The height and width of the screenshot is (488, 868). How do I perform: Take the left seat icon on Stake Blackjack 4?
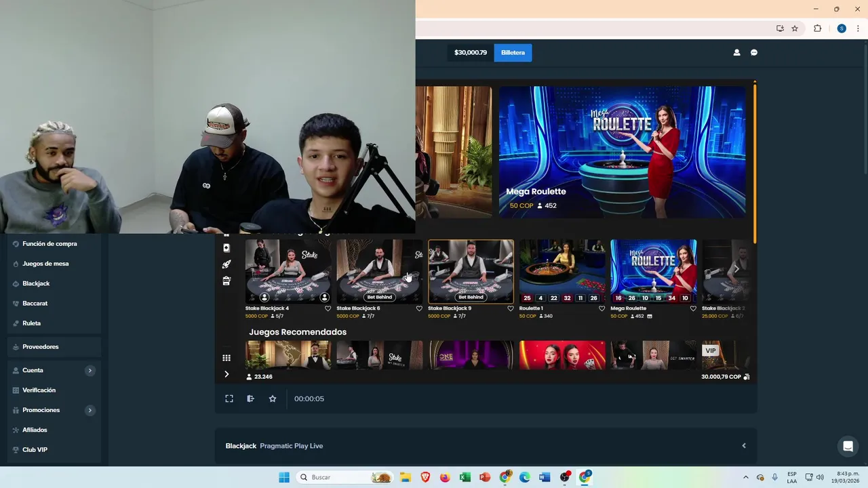point(264,298)
